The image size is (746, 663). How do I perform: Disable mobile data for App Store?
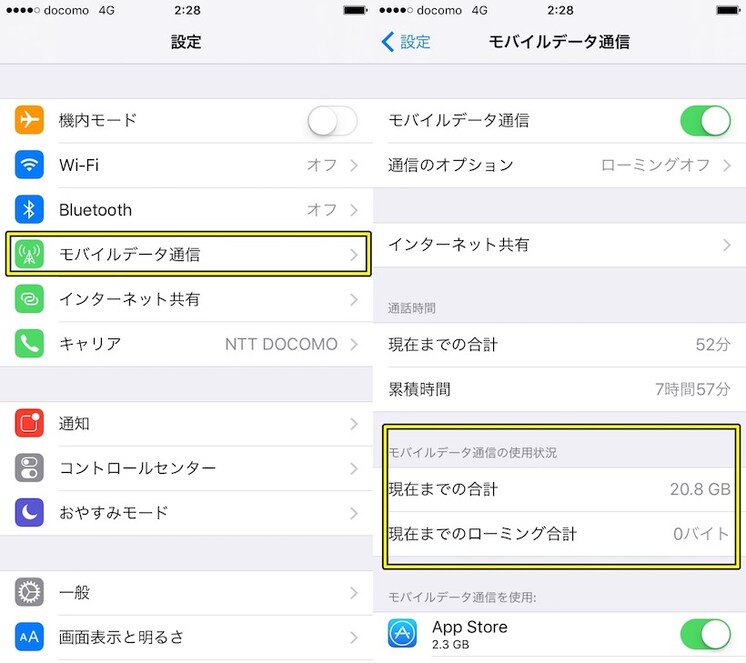(705, 634)
